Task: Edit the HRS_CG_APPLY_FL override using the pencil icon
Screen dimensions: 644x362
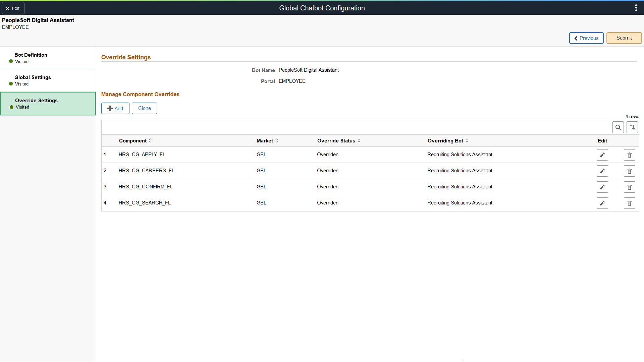Action: (x=602, y=155)
